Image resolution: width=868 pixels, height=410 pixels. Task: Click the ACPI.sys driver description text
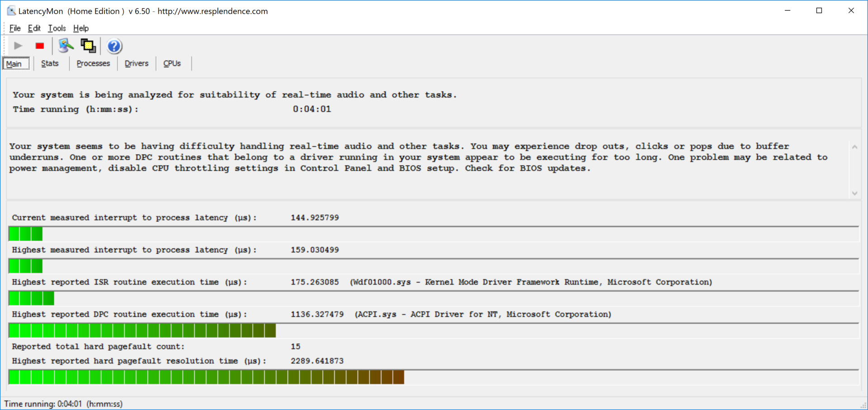[483, 314]
